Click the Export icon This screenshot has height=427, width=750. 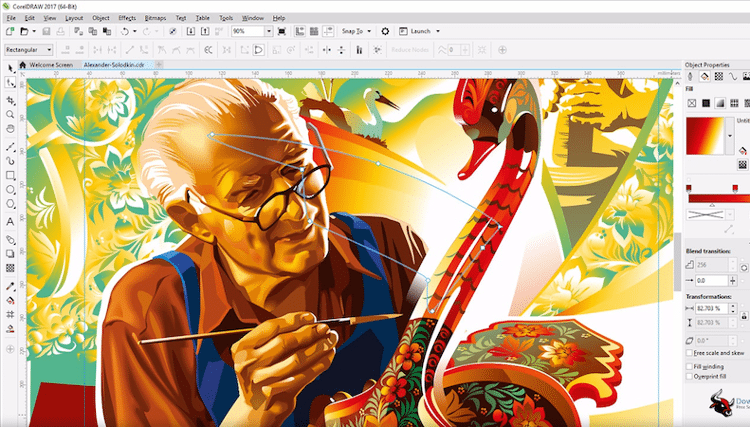click(x=205, y=31)
